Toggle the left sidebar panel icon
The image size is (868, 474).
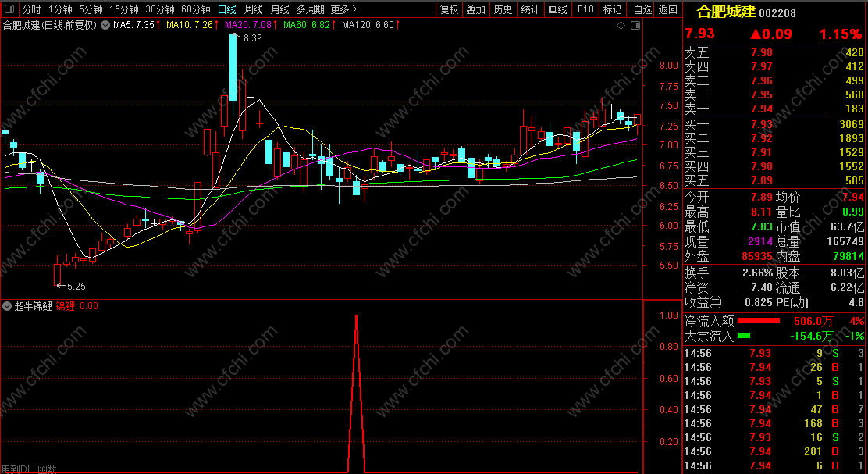pos(10,9)
